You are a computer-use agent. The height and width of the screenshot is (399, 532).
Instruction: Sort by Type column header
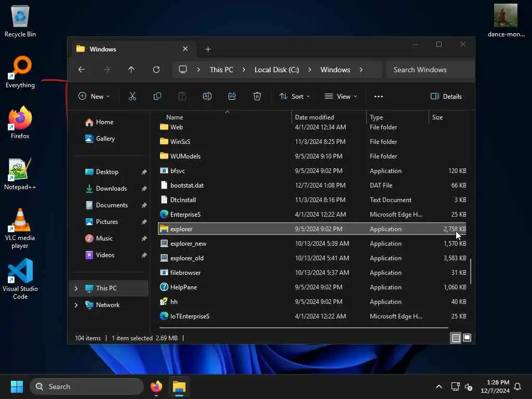tap(376, 117)
